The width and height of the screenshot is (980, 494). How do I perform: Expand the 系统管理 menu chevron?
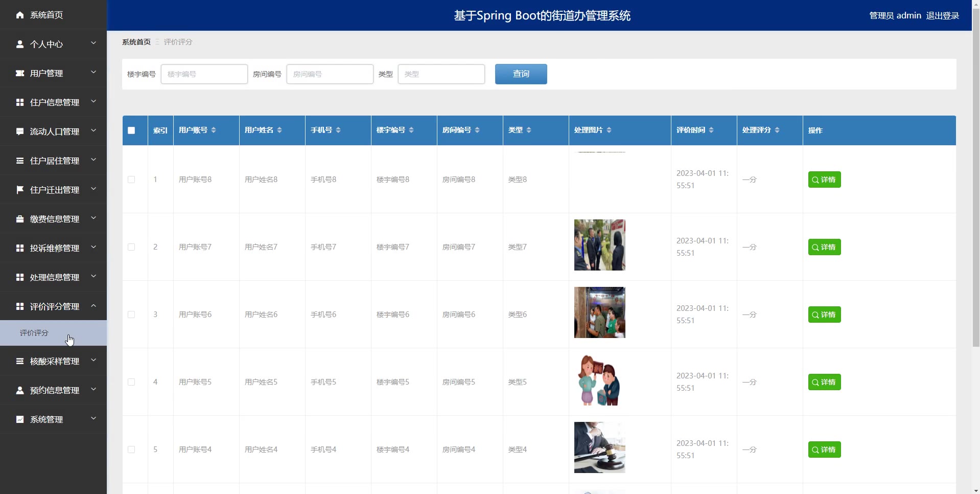(94, 419)
